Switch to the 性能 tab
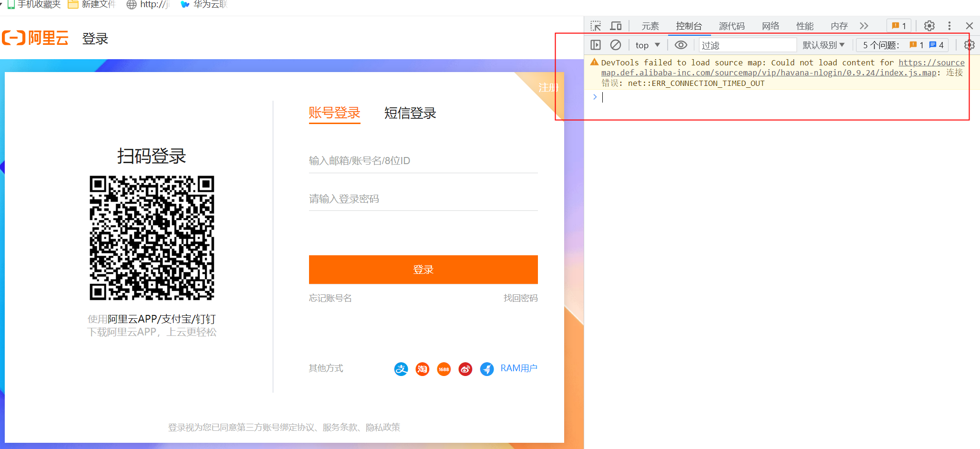The image size is (980, 449). pos(805,26)
